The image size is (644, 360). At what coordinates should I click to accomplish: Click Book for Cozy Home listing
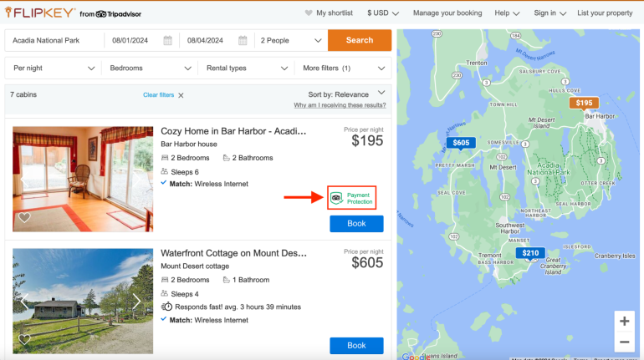[x=356, y=224]
